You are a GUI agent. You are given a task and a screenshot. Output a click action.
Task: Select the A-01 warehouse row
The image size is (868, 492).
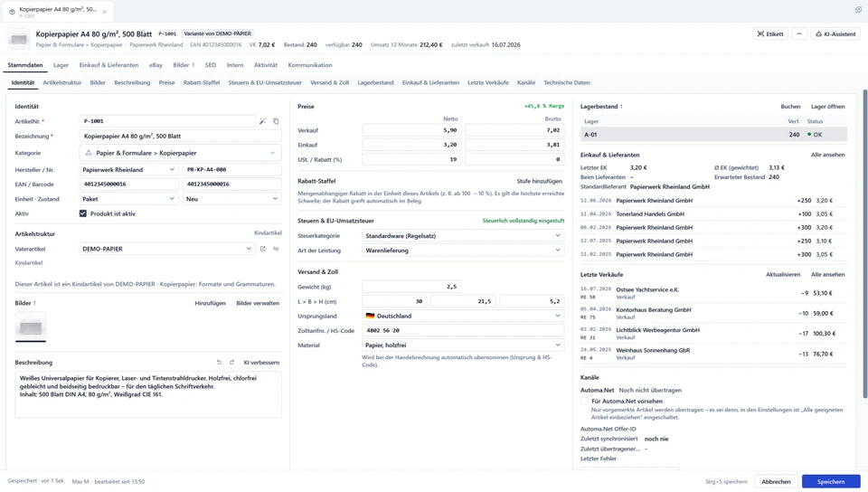713,135
